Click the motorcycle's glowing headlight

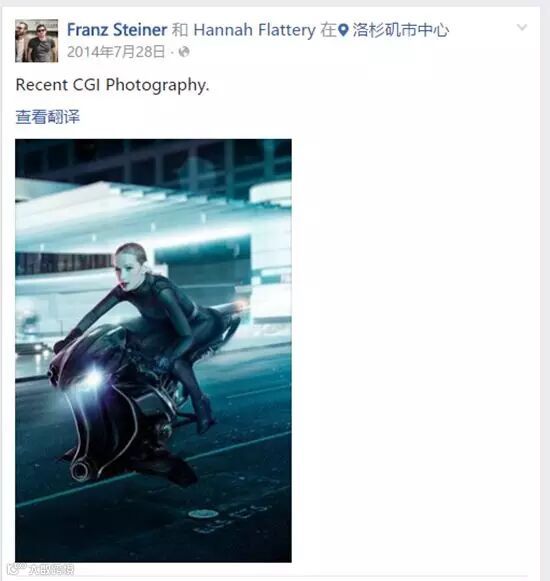point(93,377)
